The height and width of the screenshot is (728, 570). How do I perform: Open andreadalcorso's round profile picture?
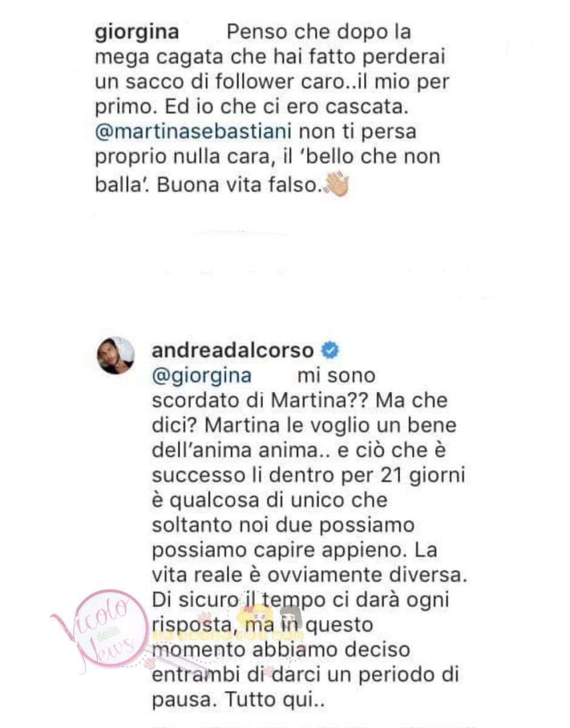coord(116,355)
